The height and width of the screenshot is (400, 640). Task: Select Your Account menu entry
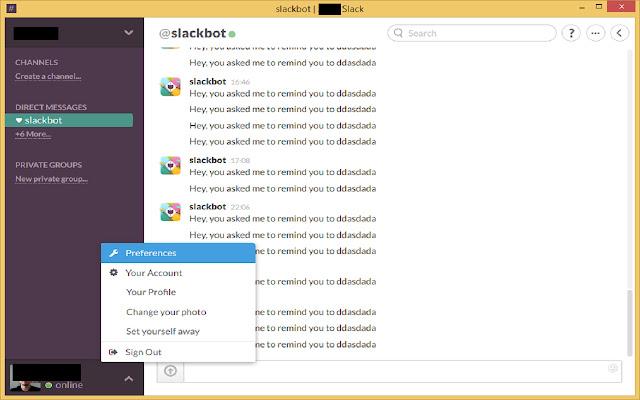pos(178,273)
